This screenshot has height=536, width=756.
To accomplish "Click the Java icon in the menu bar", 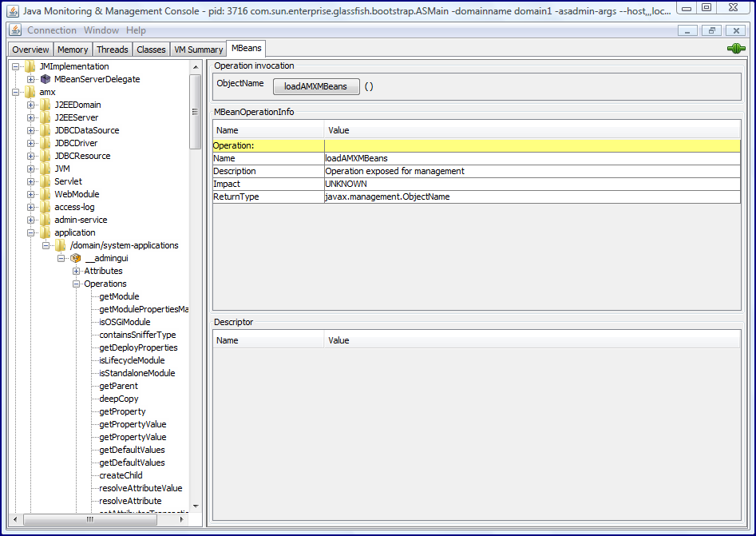I will [x=15, y=30].
